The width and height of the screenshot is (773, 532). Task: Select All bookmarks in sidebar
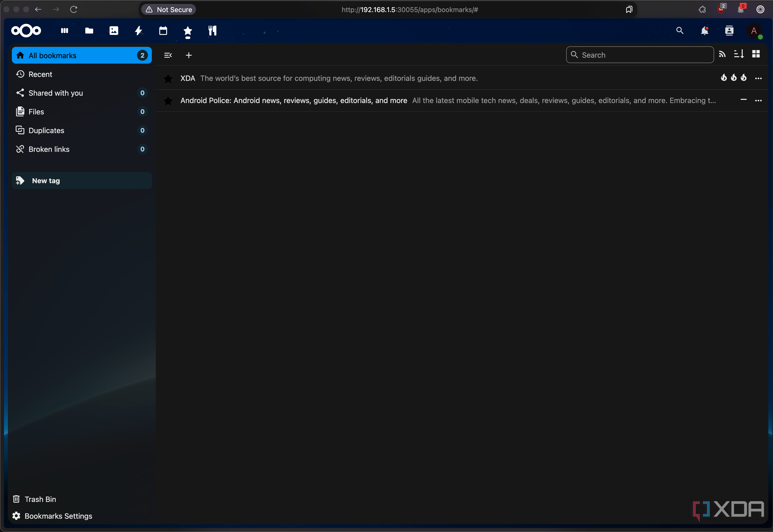point(82,55)
